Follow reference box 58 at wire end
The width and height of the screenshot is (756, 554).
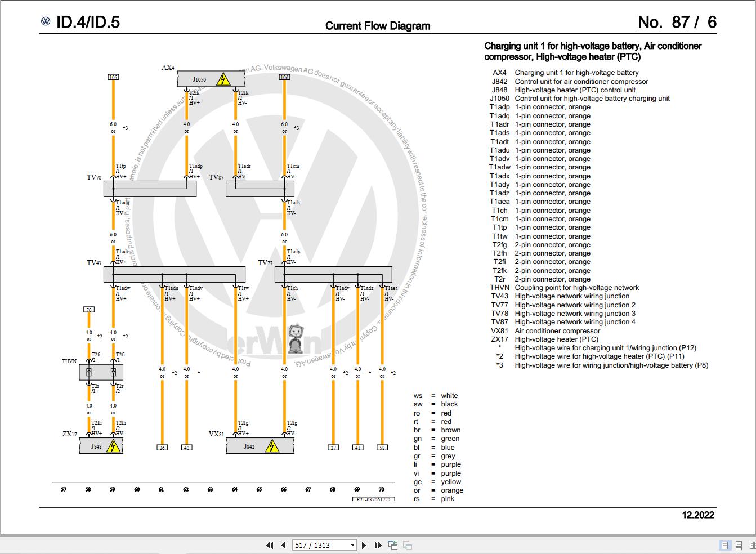coord(382,448)
